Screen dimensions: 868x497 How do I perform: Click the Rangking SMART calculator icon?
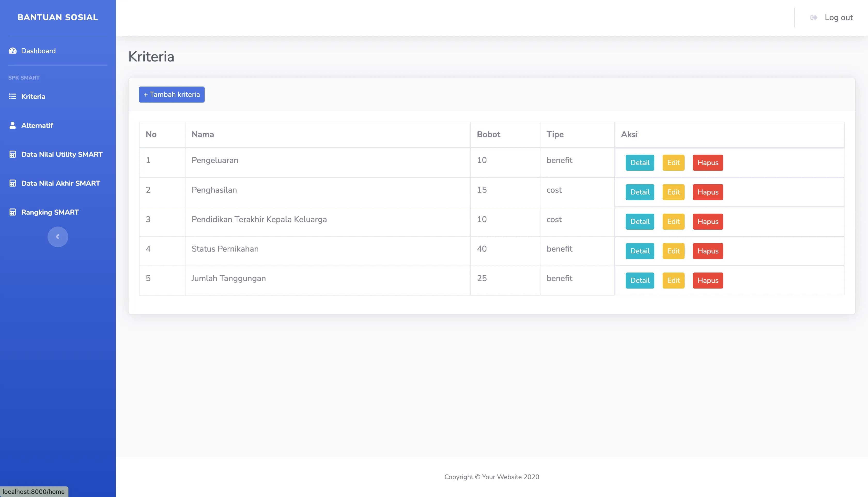pyautogui.click(x=13, y=212)
